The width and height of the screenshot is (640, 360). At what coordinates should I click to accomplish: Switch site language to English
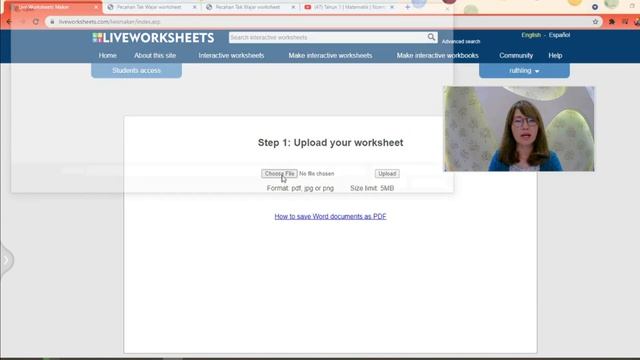point(531,35)
